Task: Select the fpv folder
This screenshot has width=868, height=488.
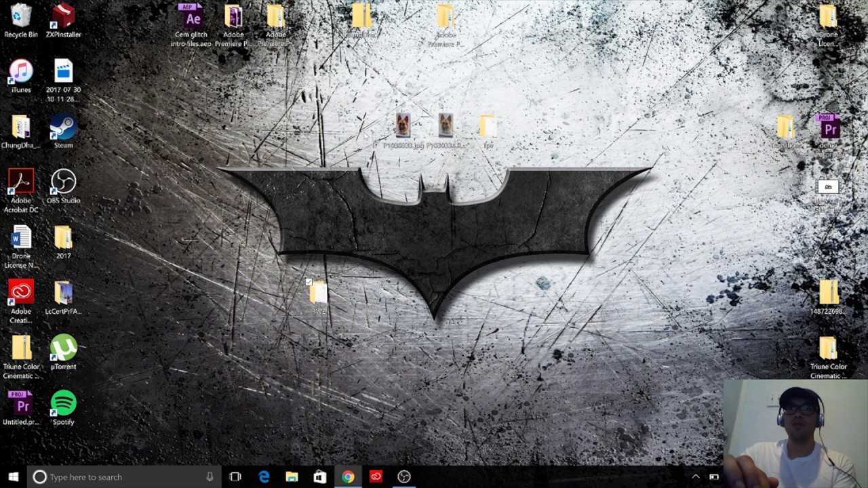Action: [488, 131]
